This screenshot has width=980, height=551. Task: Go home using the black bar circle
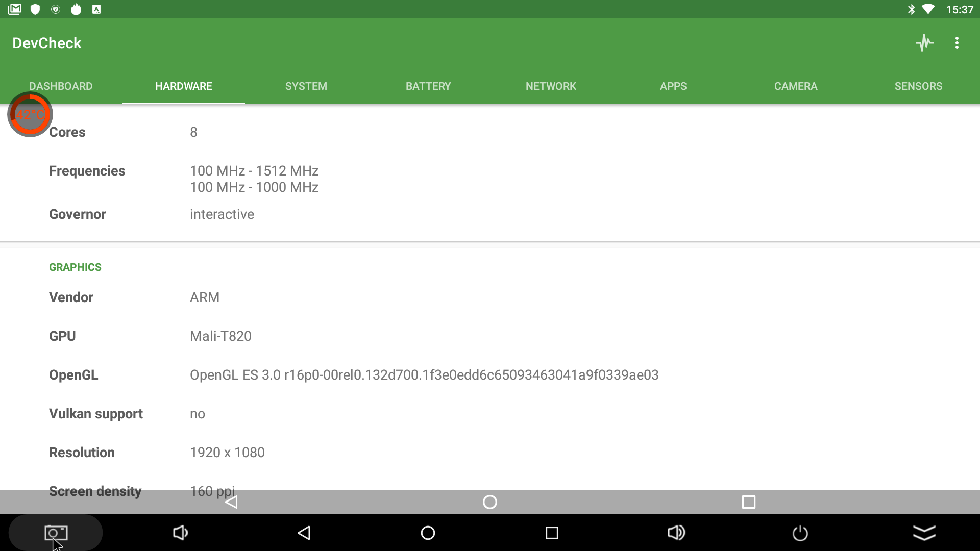click(x=428, y=533)
